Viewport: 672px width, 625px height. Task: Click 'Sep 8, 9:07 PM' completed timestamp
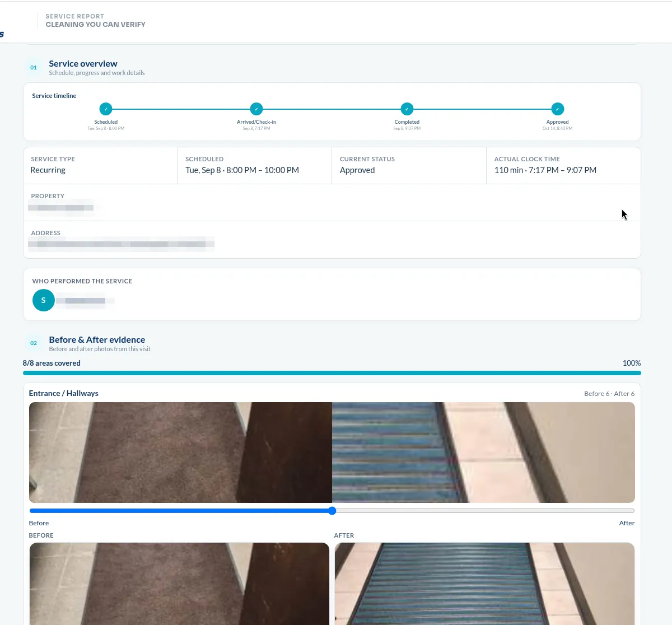[x=407, y=128]
